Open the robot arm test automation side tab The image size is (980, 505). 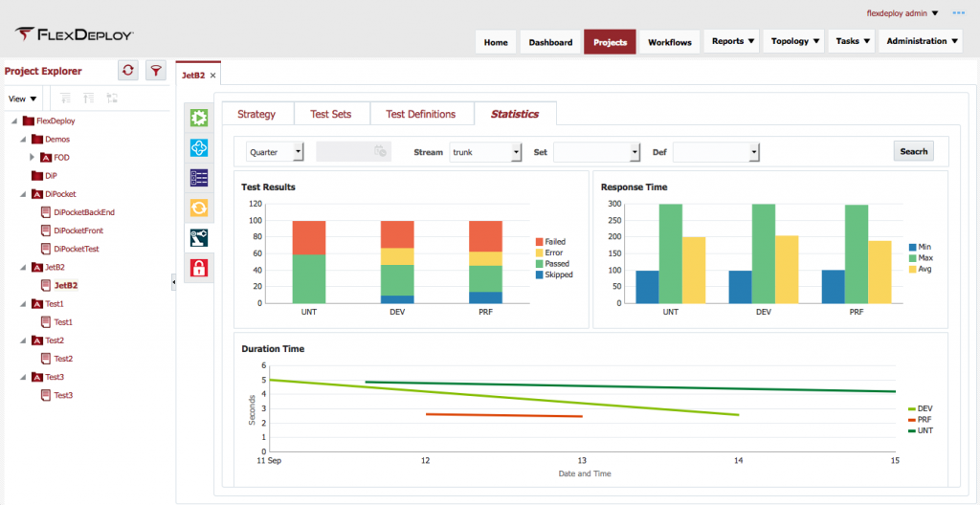click(x=199, y=237)
